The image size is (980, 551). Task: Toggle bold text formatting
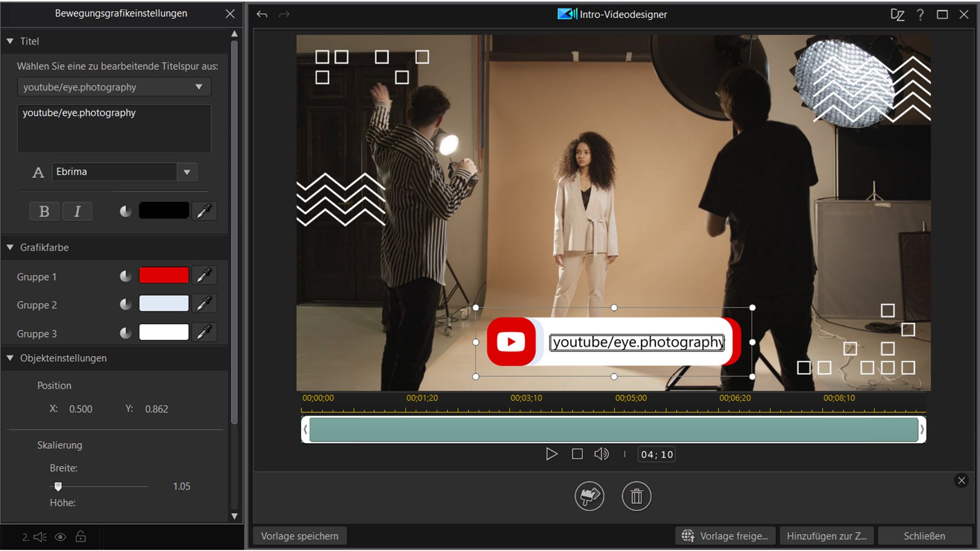coord(44,211)
